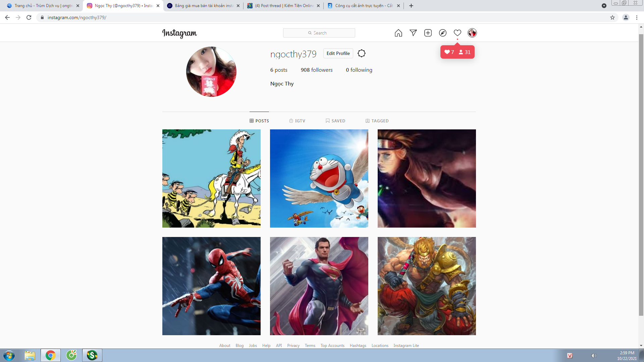Switch to the IGTV tab
644x362 pixels.
point(297,121)
